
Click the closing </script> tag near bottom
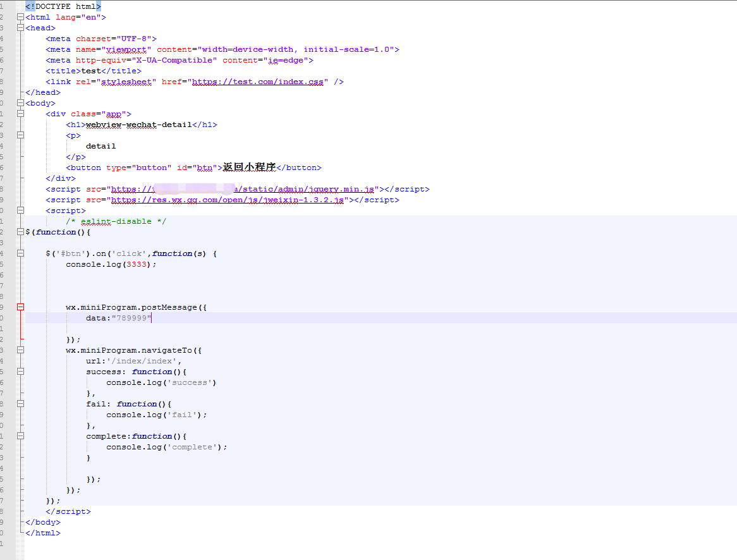coord(68,511)
